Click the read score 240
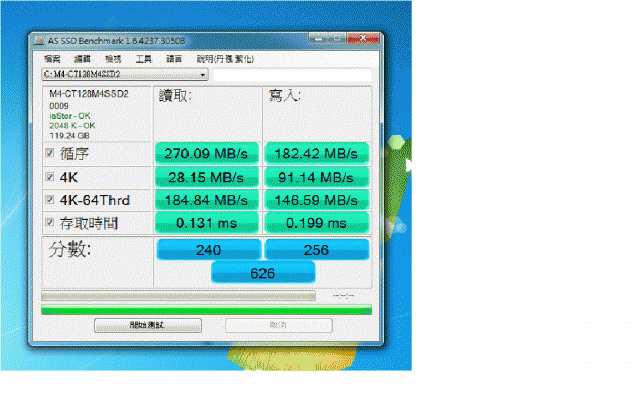 (x=209, y=249)
